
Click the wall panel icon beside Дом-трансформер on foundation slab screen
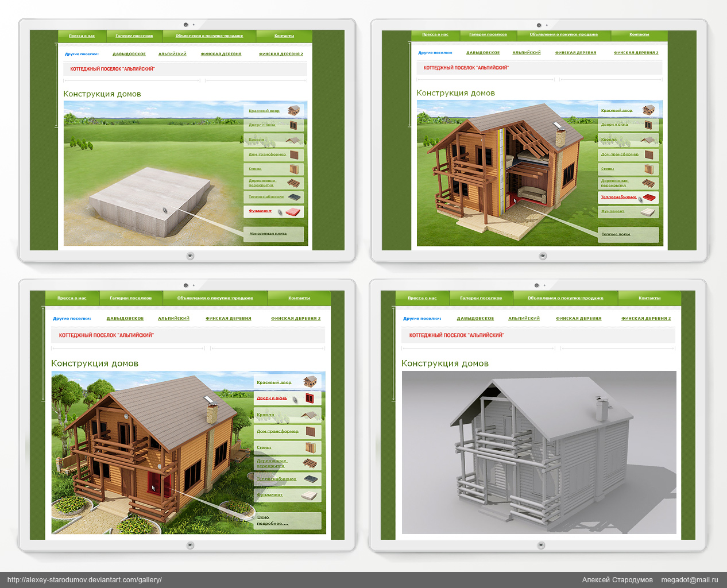[295, 154]
